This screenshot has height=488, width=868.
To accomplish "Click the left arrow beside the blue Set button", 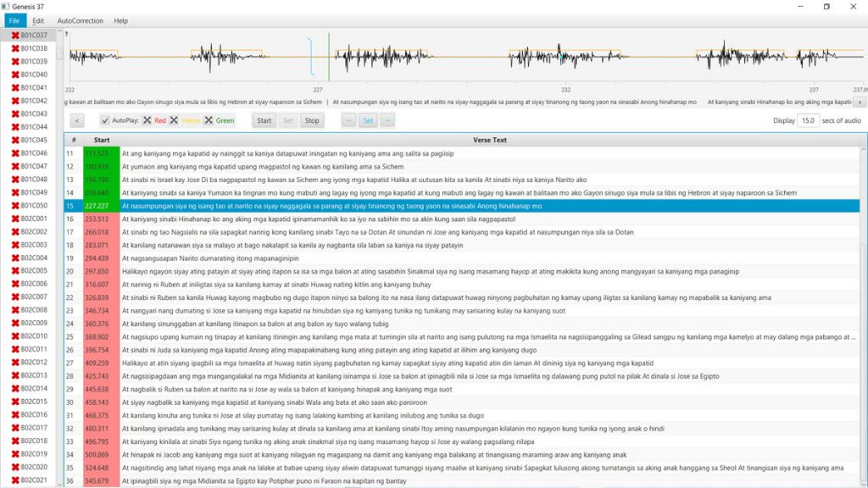I will point(349,120).
